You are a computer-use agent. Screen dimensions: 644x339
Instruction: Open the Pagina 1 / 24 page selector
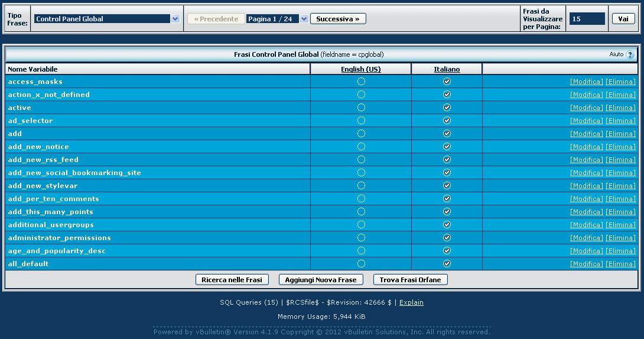pos(277,19)
